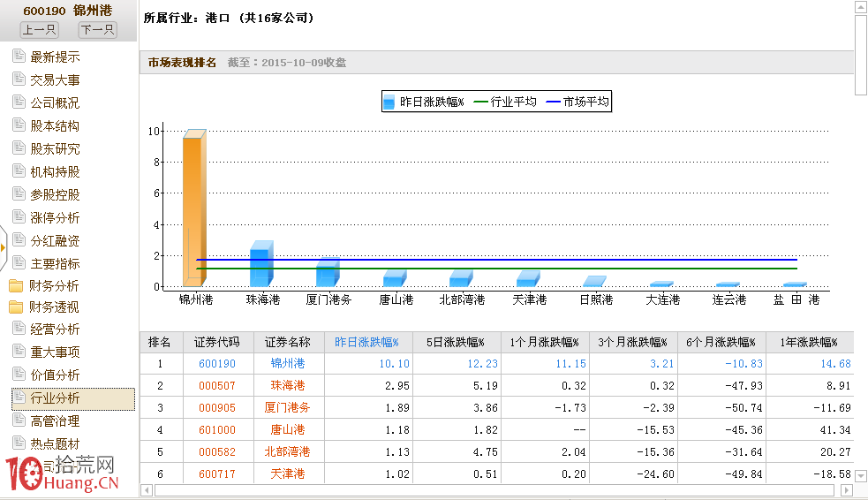Image resolution: width=868 pixels, height=500 pixels.
Task: Open stock code link 000507
Action: click(217, 386)
